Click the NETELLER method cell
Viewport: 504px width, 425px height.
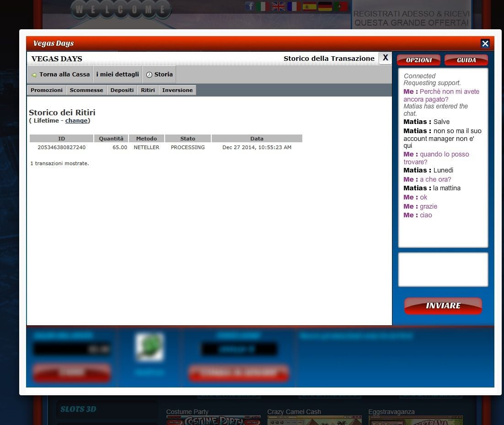point(146,147)
